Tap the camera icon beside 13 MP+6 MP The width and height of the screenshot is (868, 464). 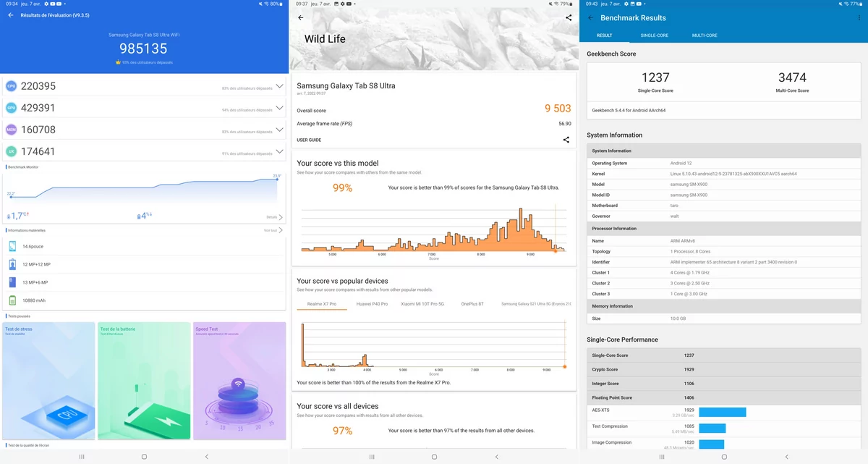(13, 282)
